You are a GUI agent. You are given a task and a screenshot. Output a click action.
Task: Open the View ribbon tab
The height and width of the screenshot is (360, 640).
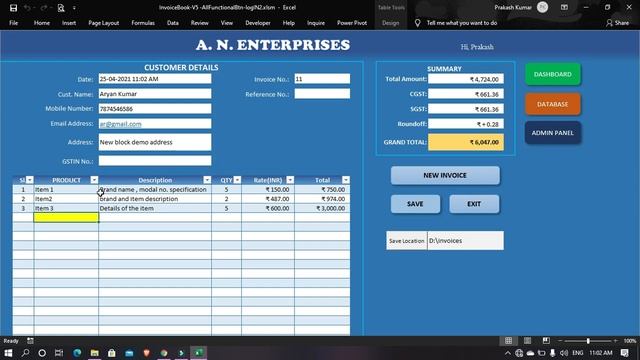tap(227, 23)
